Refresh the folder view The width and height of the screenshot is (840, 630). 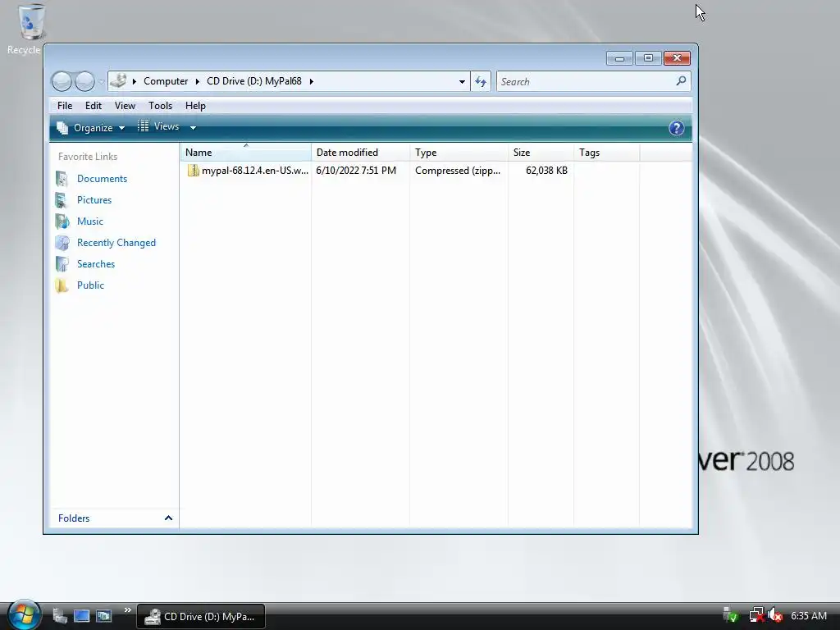click(x=481, y=82)
